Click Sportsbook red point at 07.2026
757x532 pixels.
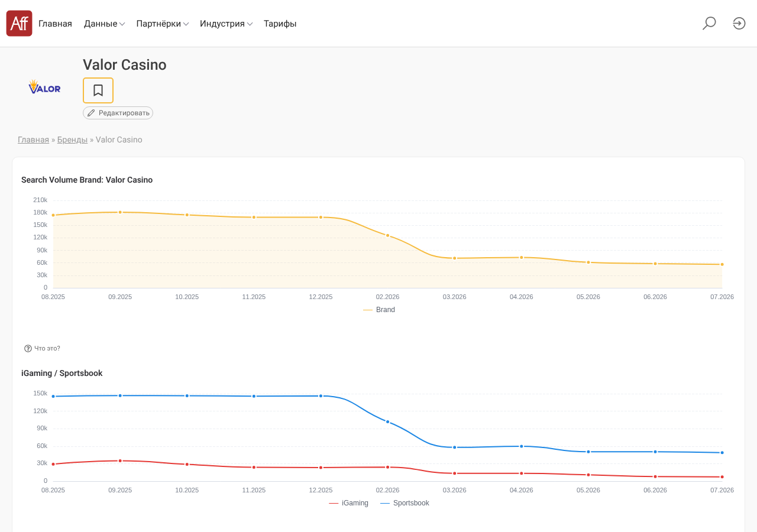(x=722, y=477)
